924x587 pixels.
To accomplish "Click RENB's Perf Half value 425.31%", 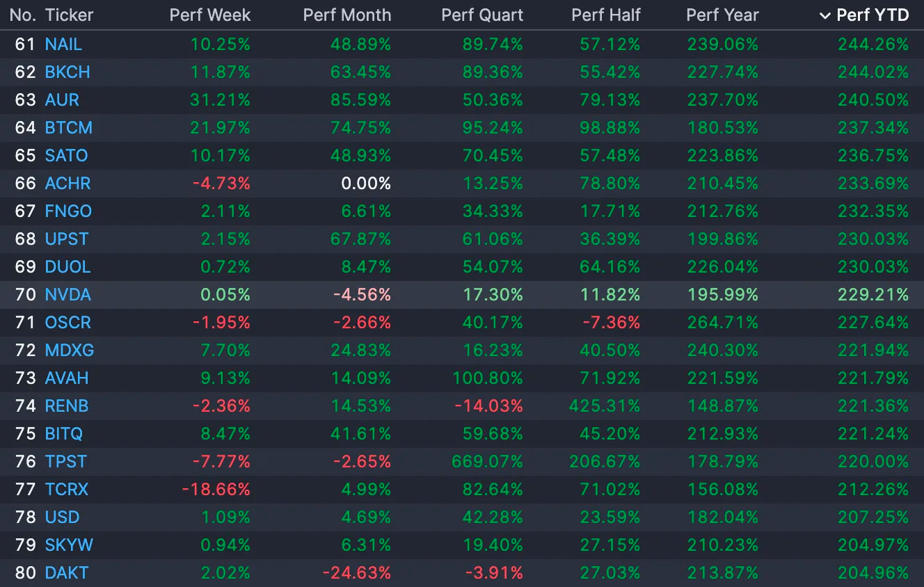I will pos(605,406).
